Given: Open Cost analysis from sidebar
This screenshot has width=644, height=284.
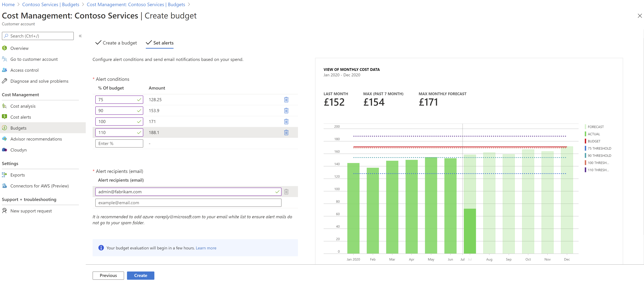Looking at the screenshot, I should (x=23, y=106).
